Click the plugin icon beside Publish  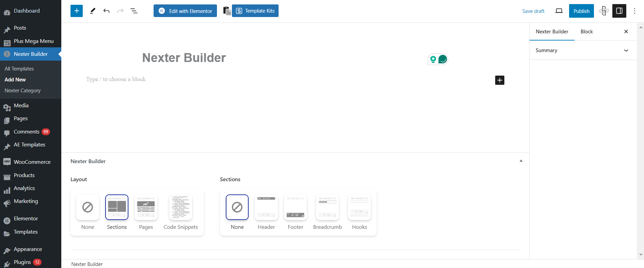[604, 11]
